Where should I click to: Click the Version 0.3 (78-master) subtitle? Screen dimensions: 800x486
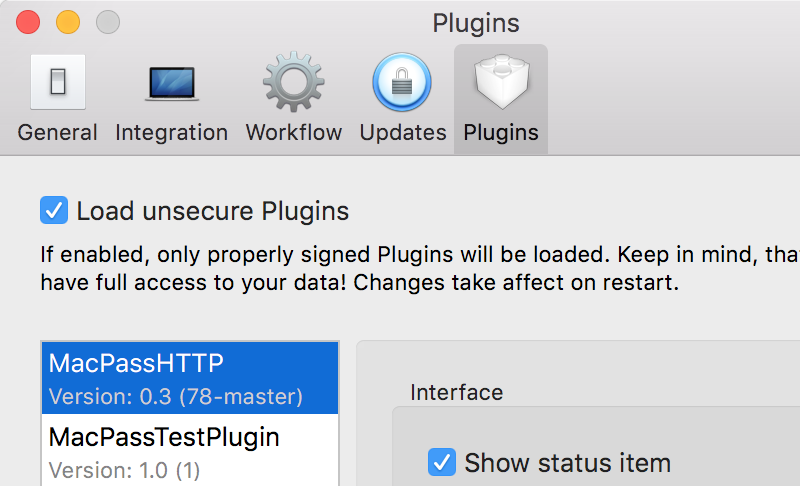(176, 397)
